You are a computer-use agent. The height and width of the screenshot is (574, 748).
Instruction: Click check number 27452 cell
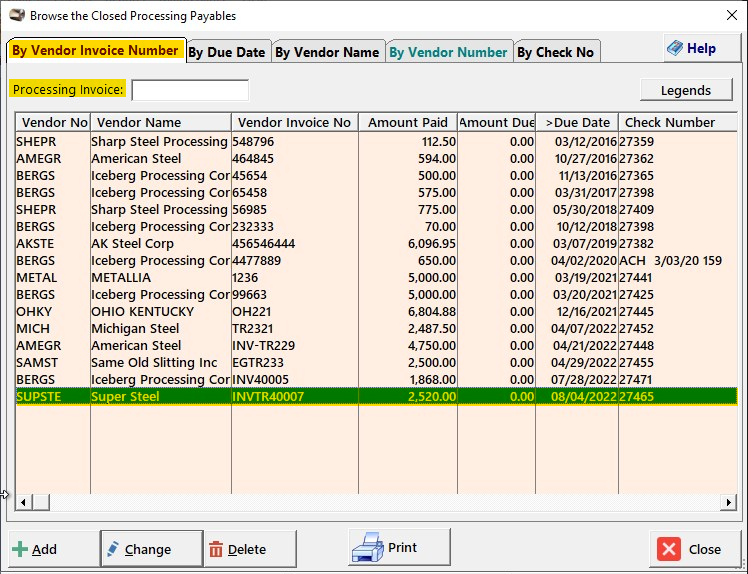(x=677, y=329)
